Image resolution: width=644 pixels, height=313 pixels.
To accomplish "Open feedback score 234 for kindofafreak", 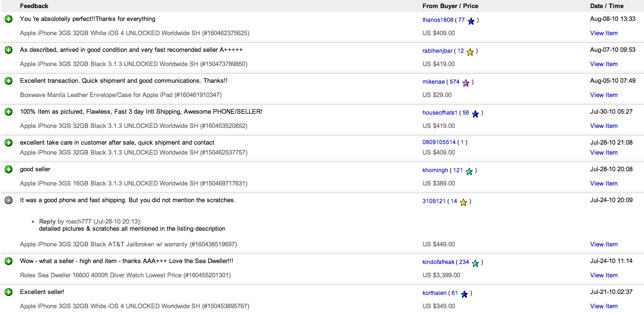I will [x=464, y=262].
